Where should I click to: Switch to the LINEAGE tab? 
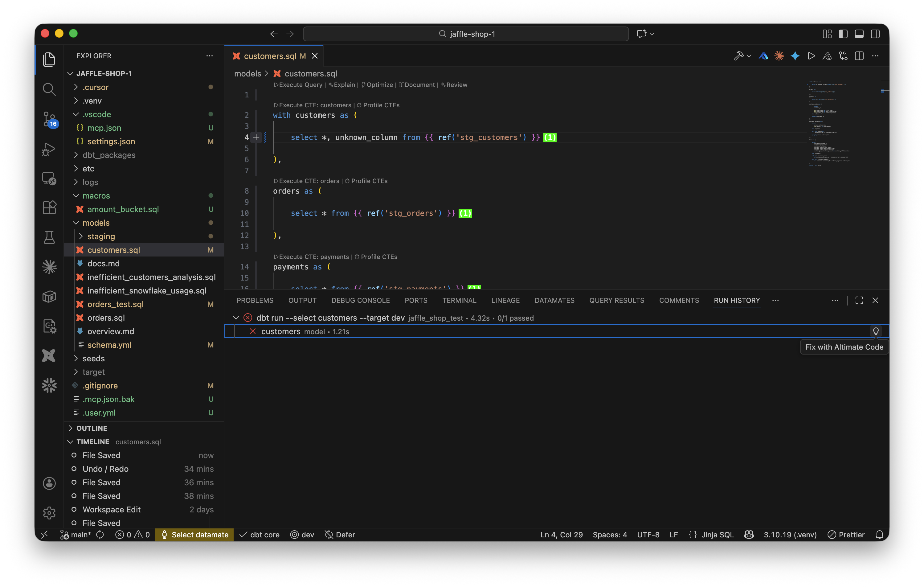click(505, 300)
